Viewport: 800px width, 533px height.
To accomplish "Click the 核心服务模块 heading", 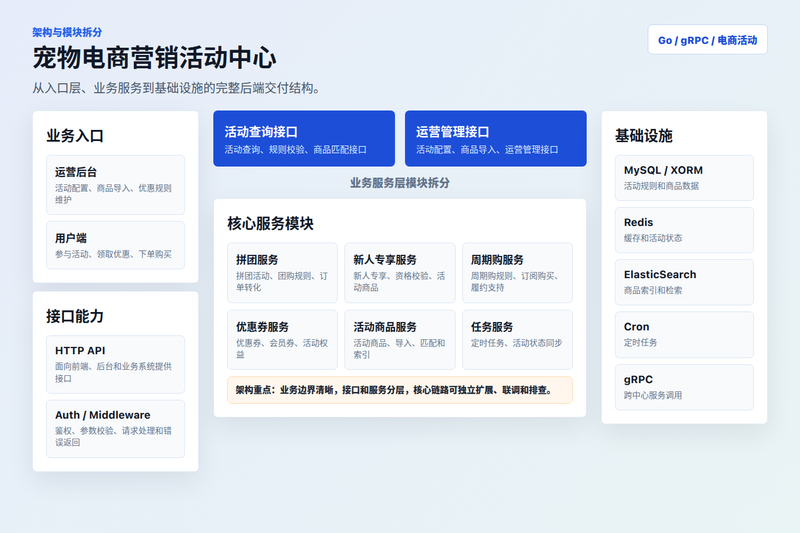I will 270,223.
